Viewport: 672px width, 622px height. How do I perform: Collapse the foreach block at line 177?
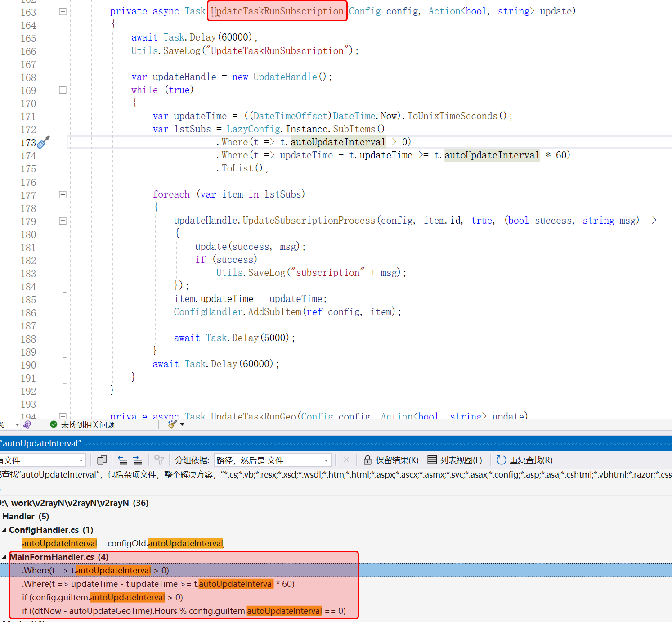[x=63, y=195]
